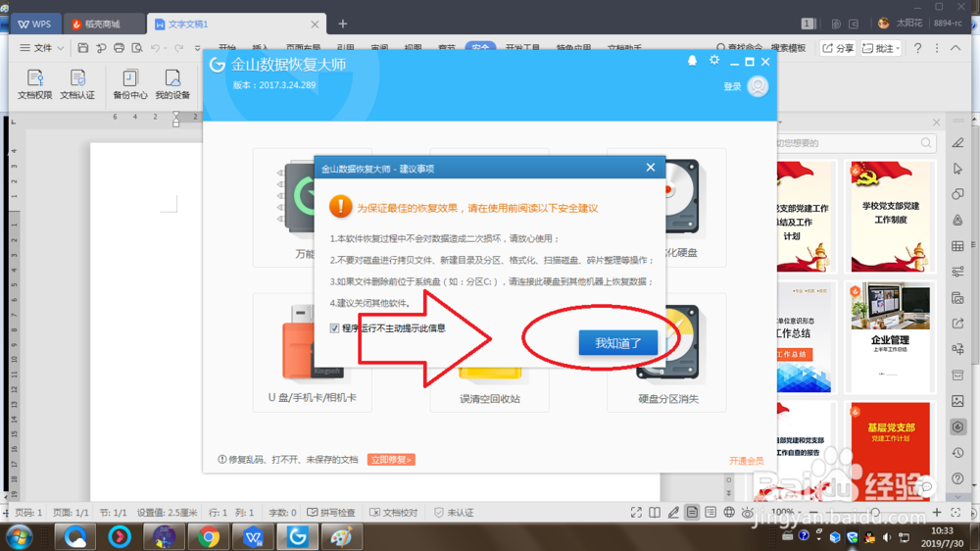Click the table icon in right sidebar
Viewport: 980px width, 551px height.
tap(957, 246)
